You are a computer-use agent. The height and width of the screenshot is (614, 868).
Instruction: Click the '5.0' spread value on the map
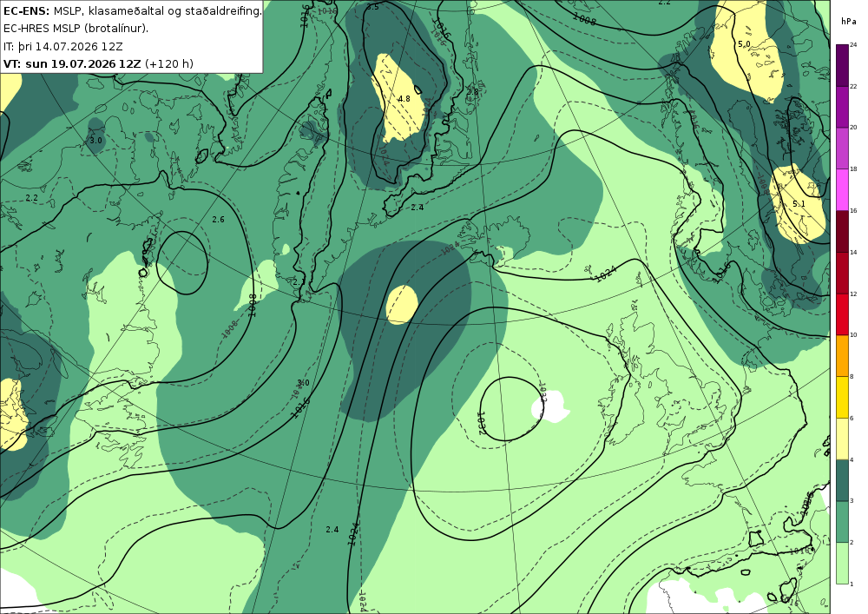[744, 43]
